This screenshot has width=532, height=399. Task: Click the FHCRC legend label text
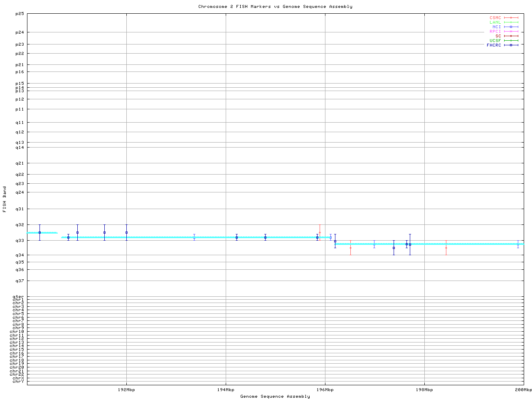pyautogui.click(x=494, y=45)
